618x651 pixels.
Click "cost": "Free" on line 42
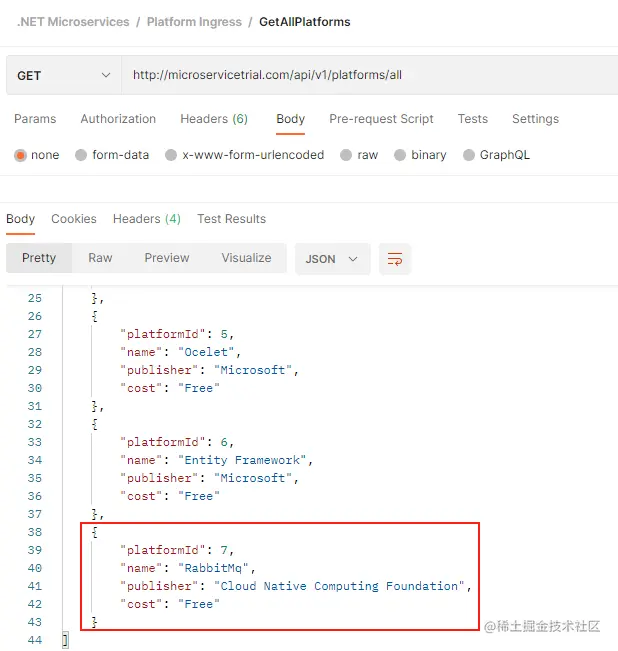pyautogui.click(x=170, y=604)
